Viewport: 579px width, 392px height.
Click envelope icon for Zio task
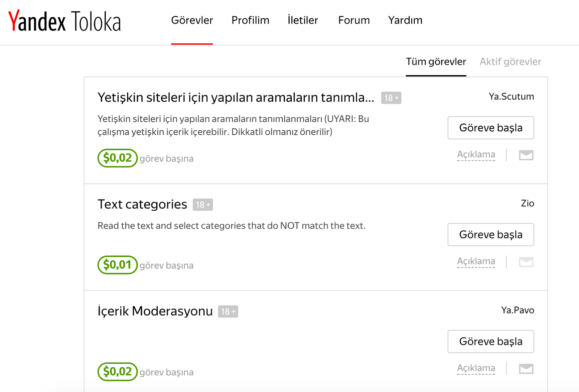(x=526, y=262)
